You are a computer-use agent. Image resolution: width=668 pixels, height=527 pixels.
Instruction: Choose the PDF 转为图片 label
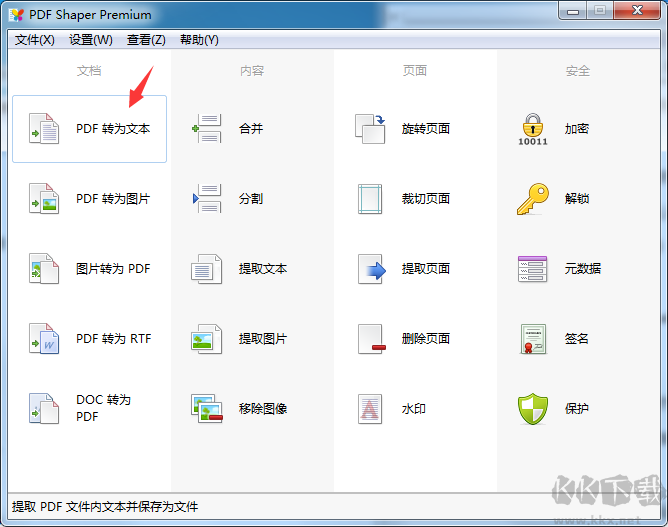(x=113, y=199)
